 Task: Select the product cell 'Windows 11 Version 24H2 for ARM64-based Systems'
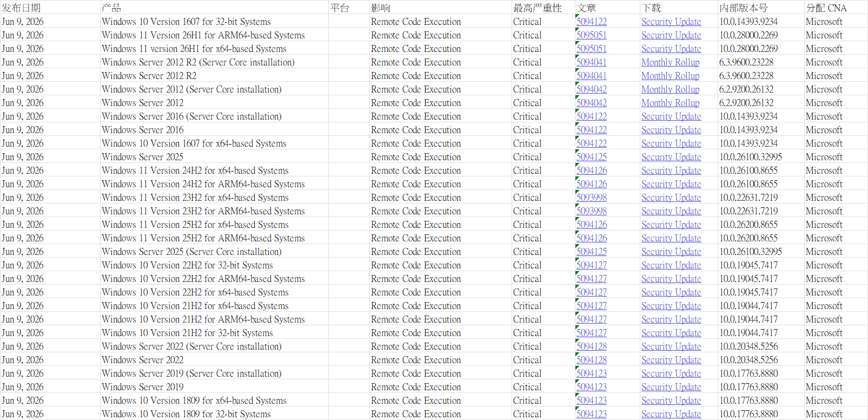tap(214, 184)
